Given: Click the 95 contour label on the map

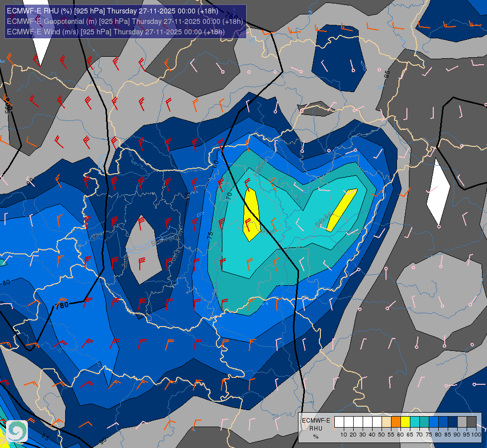Looking at the screenshot, I should (x=387, y=74).
